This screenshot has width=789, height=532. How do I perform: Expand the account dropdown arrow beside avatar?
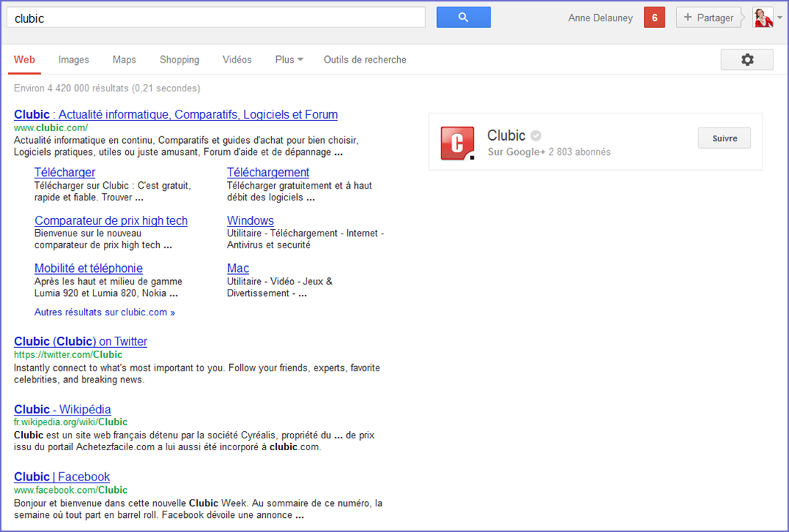[780, 18]
